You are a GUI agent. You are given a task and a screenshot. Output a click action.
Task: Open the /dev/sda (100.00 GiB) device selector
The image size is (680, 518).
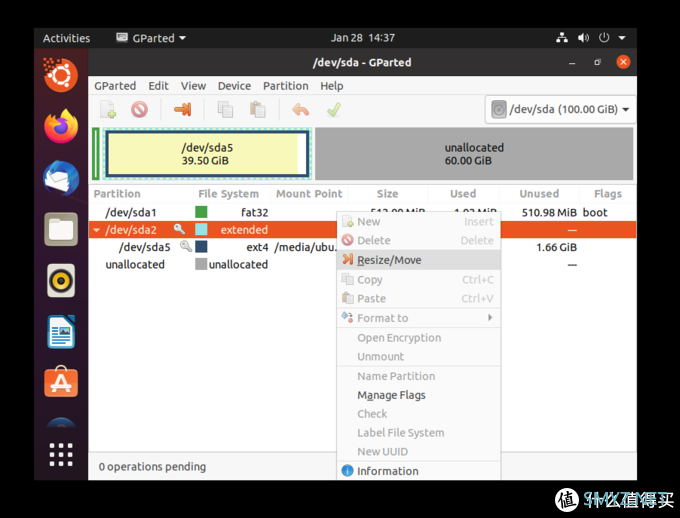[x=560, y=109]
